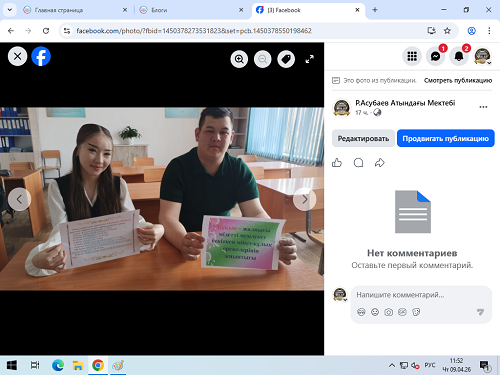
Task: Click Продвигать публикацию button
Action: point(446,138)
